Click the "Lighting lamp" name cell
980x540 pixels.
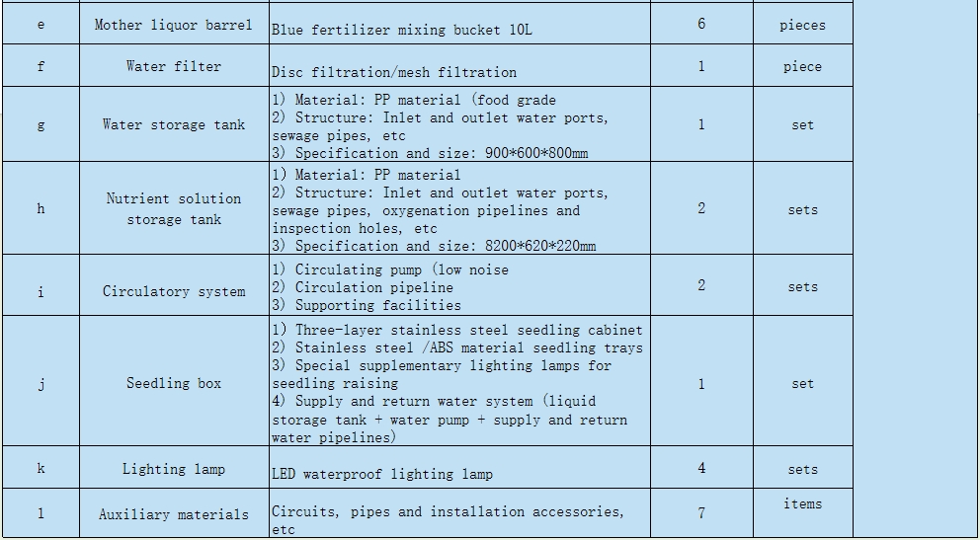coord(174,469)
